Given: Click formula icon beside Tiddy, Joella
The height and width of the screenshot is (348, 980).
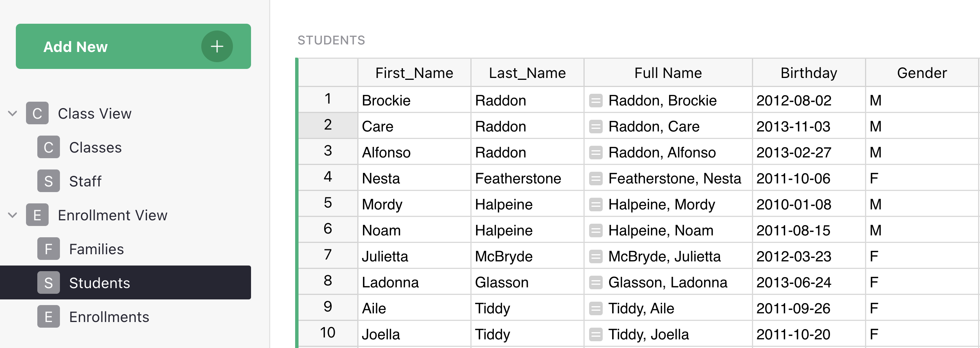Looking at the screenshot, I should click(596, 335).
